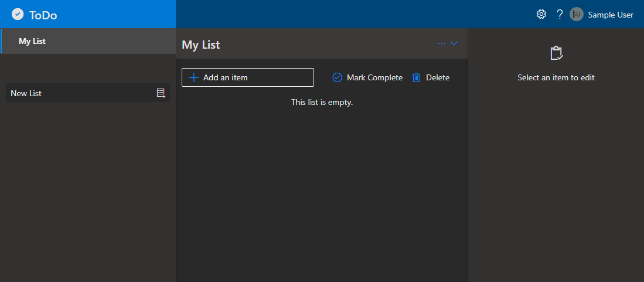Open the settings gear icon

click(x=541, y=15)
